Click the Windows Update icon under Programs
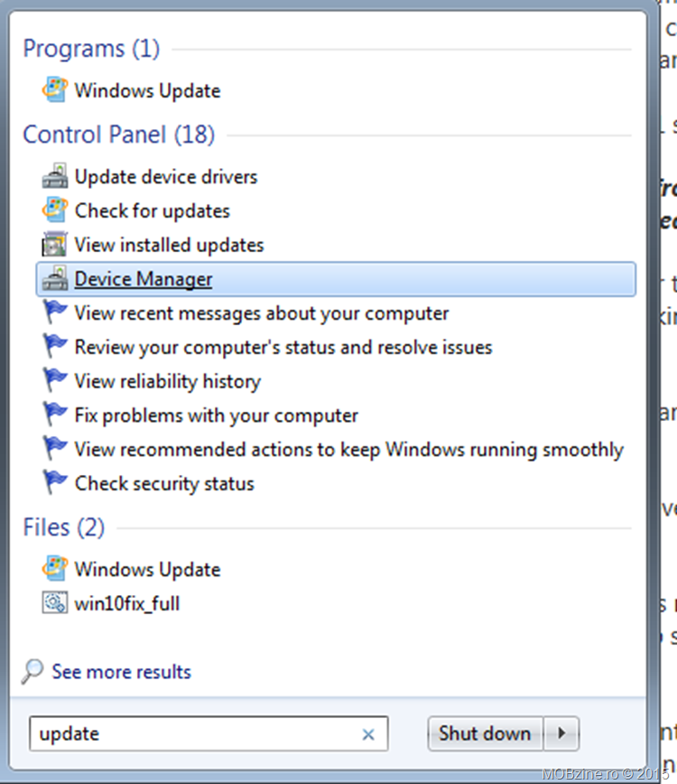 coord(55,90)
